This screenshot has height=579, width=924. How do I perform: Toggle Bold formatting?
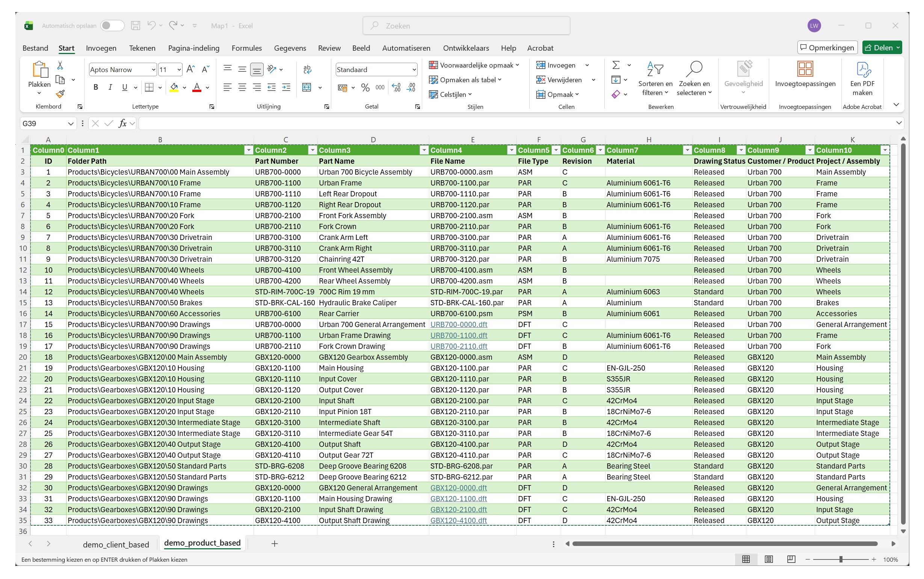[96, 87]
